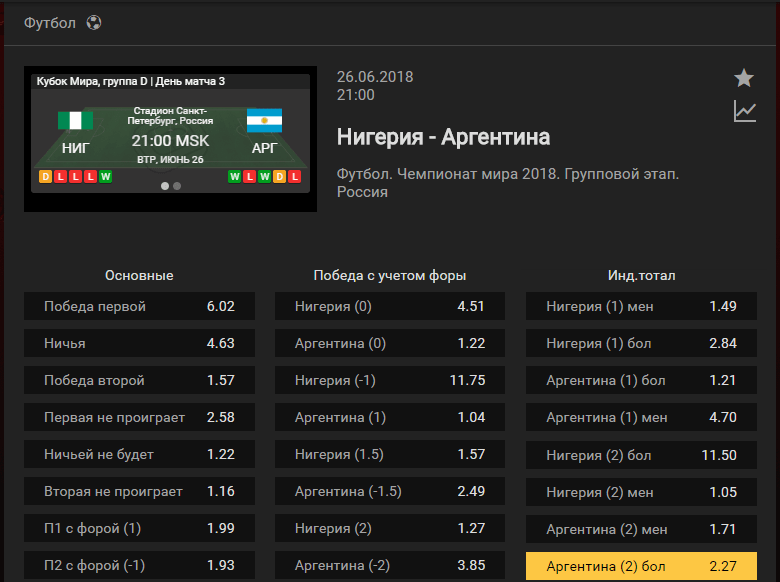Click the Инд.тотал column header

click(641, 276)
